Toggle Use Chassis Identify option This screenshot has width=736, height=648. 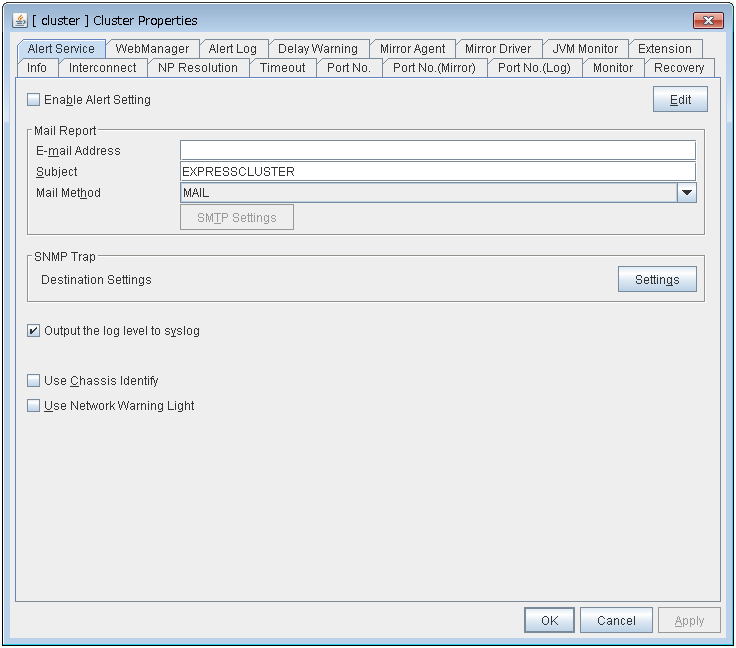pyautogui.click(x=34, y=381)
